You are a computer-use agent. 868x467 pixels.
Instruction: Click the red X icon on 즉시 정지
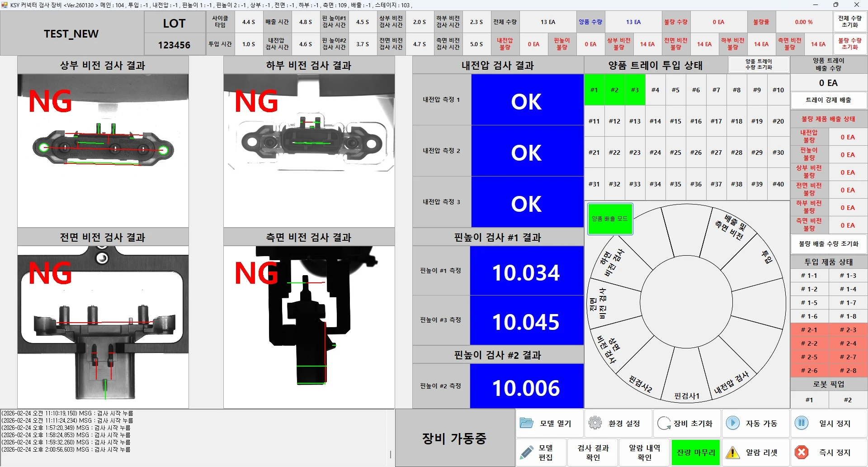pyautogui.click(x=802, y=452)
